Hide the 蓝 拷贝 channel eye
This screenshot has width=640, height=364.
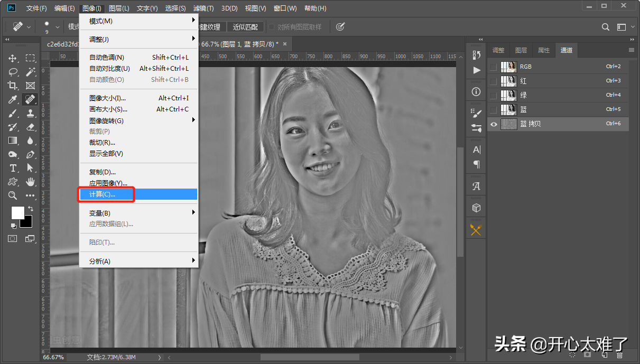[x=494, y=124]
